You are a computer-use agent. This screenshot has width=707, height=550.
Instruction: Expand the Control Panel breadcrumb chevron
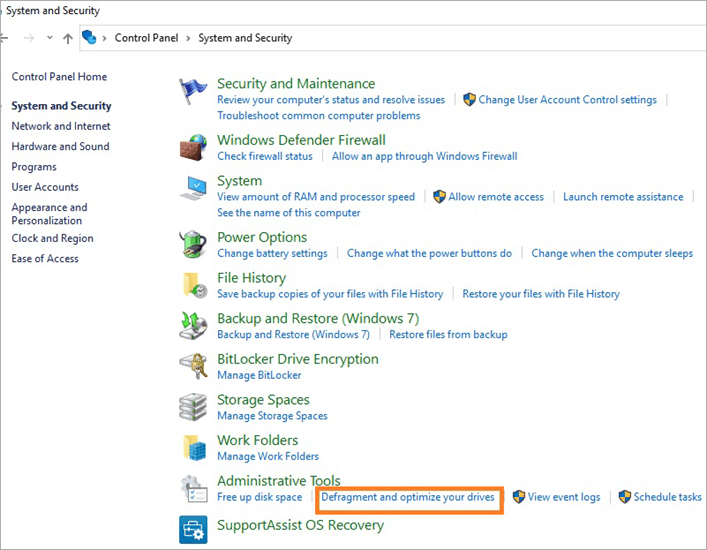(x=106, y=38)
